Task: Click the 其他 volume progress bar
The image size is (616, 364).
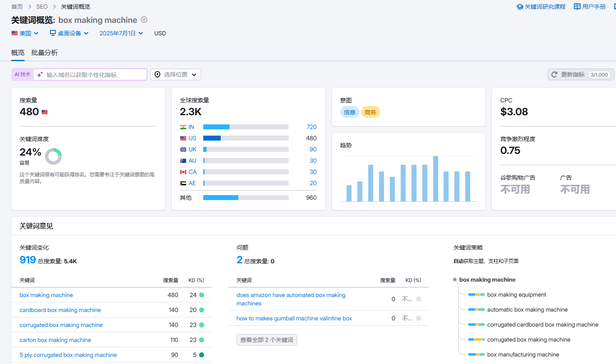Action: [246, 198]
